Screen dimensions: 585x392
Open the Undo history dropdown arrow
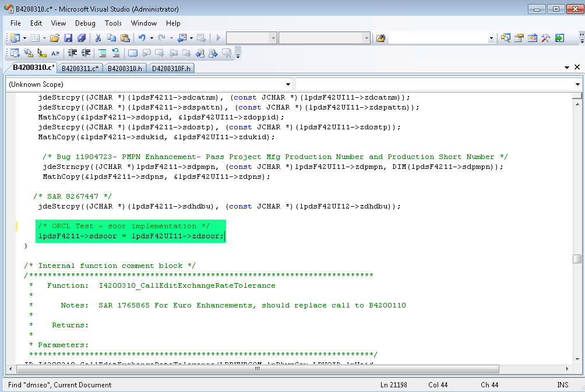click(x=151, y=38)
